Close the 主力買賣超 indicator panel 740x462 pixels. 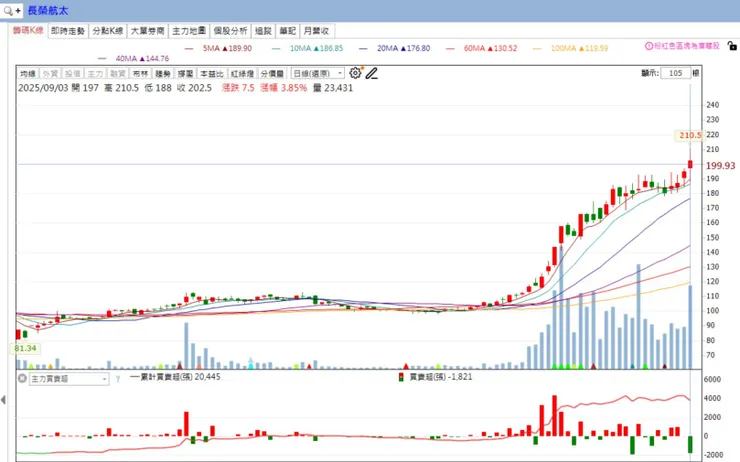click(22, 378)
